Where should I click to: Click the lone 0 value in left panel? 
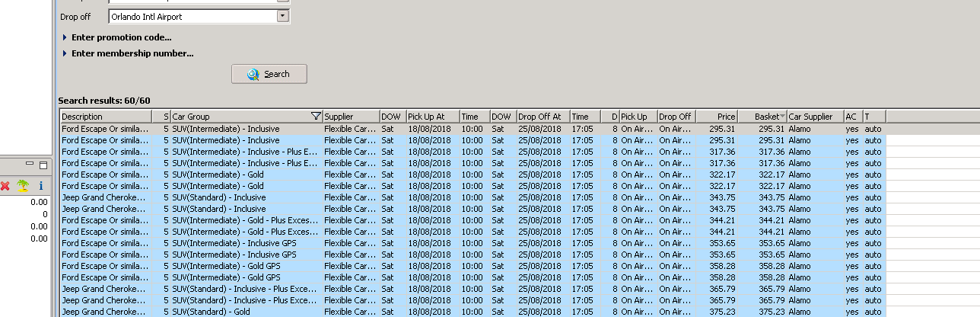click(x=45, y=214)
